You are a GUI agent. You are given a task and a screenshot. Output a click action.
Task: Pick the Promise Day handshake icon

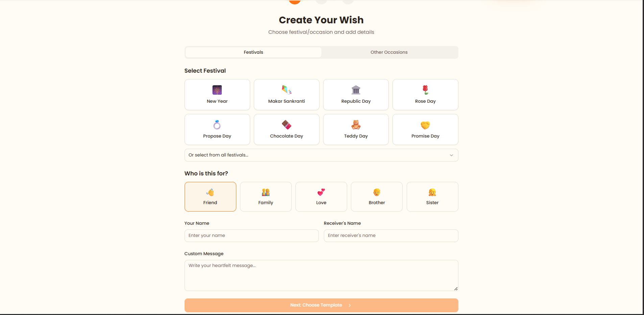425,125
